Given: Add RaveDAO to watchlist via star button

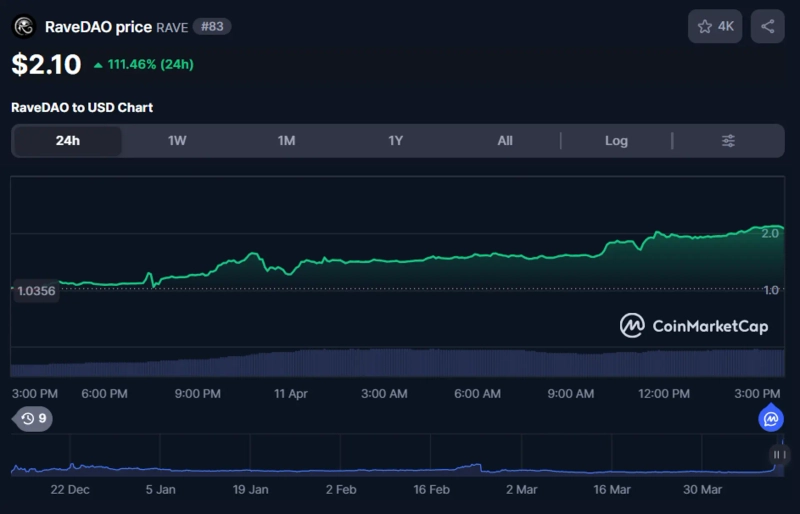Looking at the screenshot, I should 715,26.
